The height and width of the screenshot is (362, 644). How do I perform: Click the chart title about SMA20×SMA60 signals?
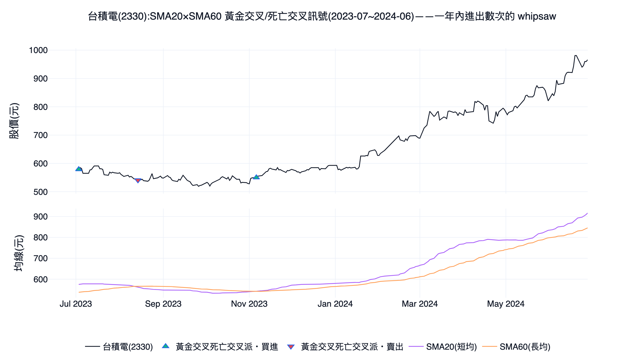pyautogui.click(x=322, y=16)
